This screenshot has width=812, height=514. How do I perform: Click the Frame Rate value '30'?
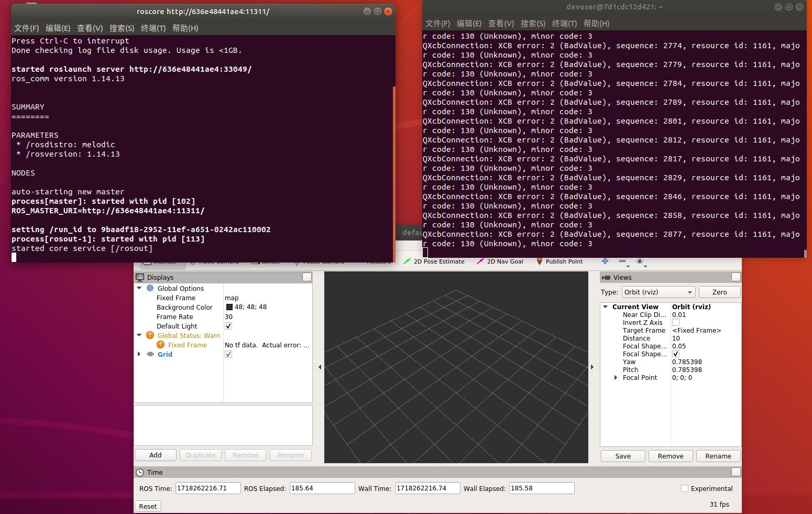click(228, 316)
